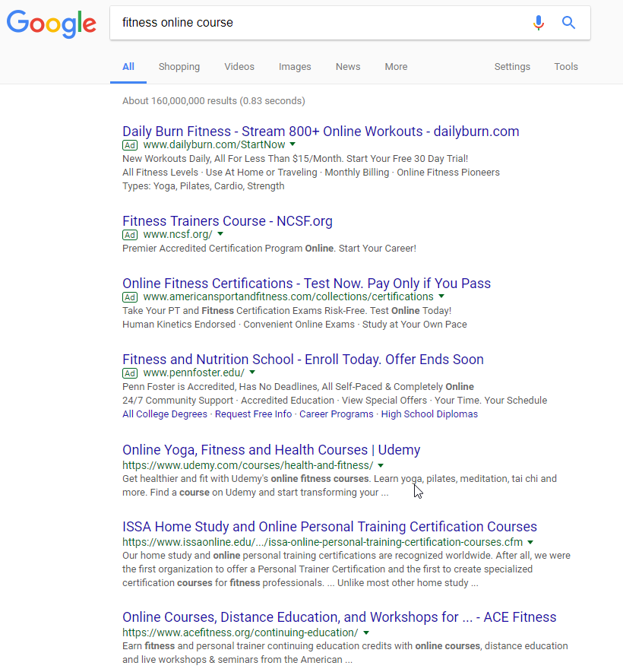This screenshot has width=623, height=672.
Task: Select the All results tab
Action: pyautogui.click(x=128, y=66)
